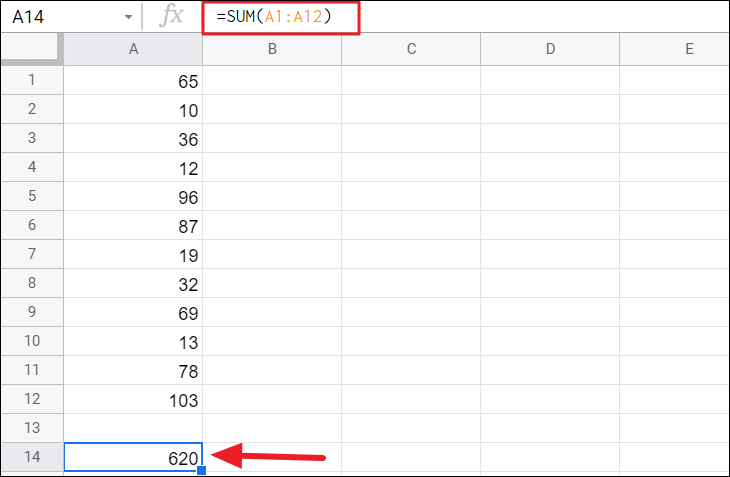This screenshot has width=730, height=477.
Task: Select row 7 header
Action: 32,255
